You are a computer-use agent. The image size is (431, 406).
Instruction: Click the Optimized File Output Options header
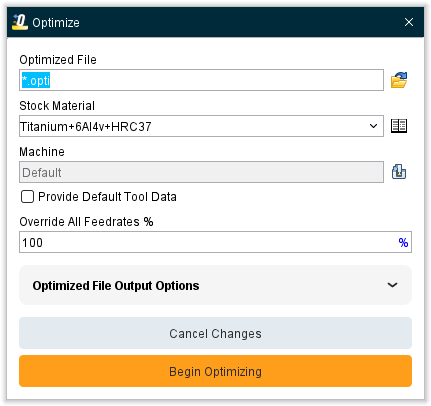point(215,285)
